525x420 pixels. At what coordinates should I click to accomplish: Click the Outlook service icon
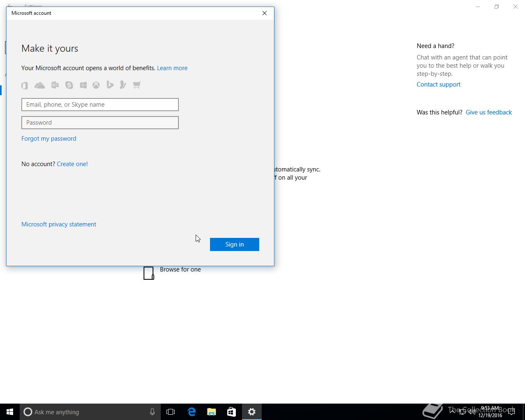click(x=55, y=85)
